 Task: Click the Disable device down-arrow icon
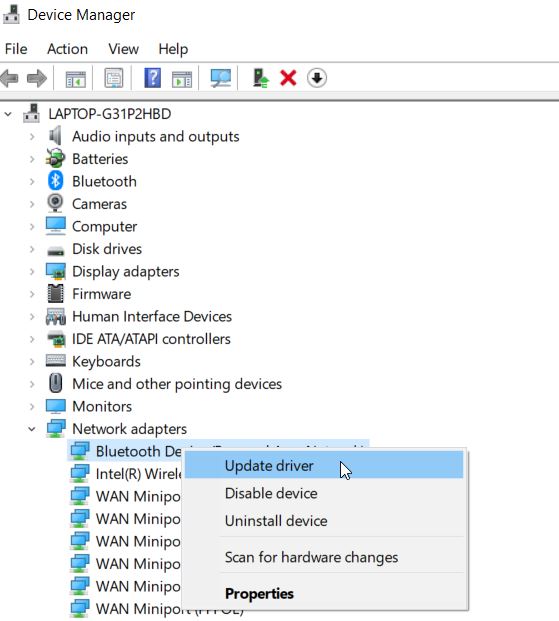coord(317,78)
